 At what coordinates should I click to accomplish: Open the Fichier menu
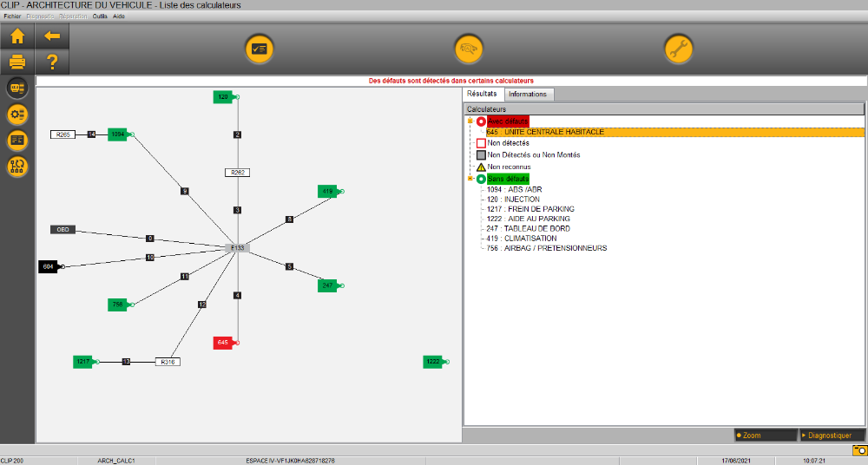pyautogui.click(x=12, y=16)
